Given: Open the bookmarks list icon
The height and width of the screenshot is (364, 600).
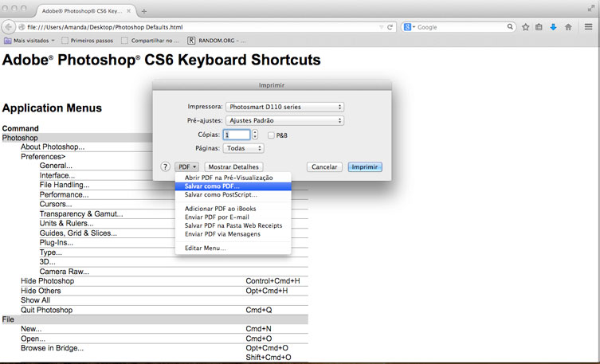Looking at the screenshot, I should coord(539,26).
